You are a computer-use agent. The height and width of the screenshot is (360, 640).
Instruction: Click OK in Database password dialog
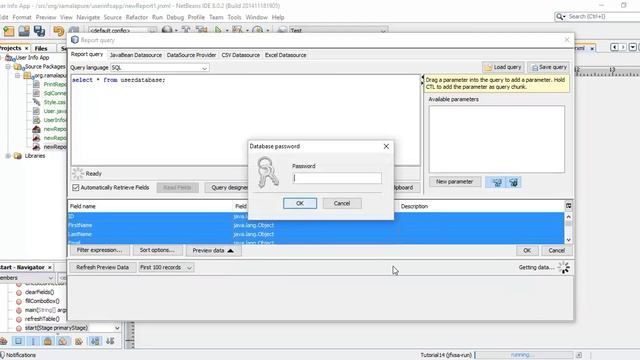300,203
